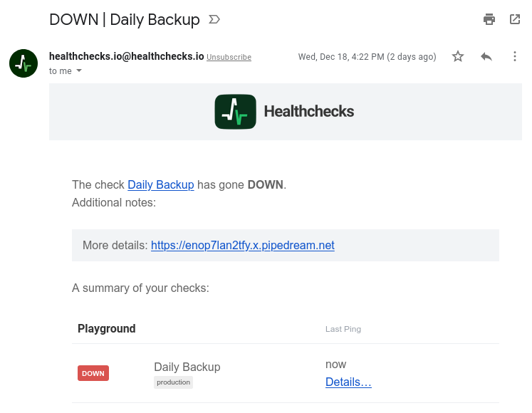The image size is (532, 413).
Task: Click the production tag label
Action: pos(173,382)
